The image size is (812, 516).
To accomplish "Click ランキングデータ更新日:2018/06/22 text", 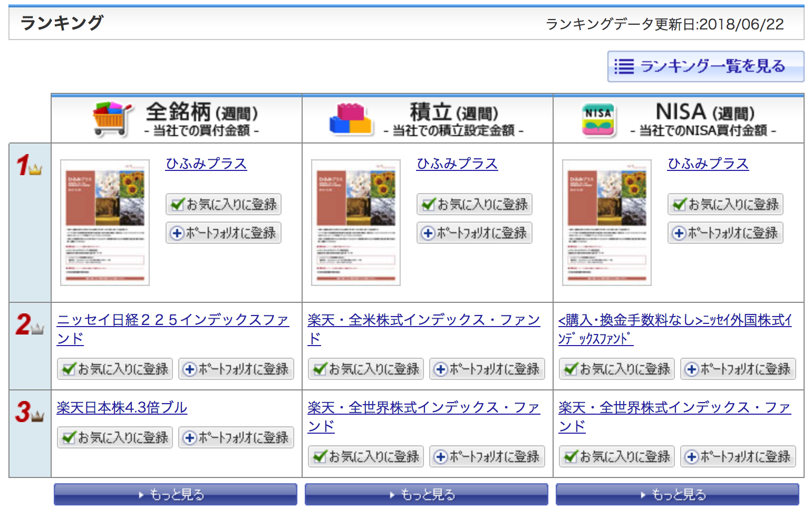I will click(x=665, y=24).
